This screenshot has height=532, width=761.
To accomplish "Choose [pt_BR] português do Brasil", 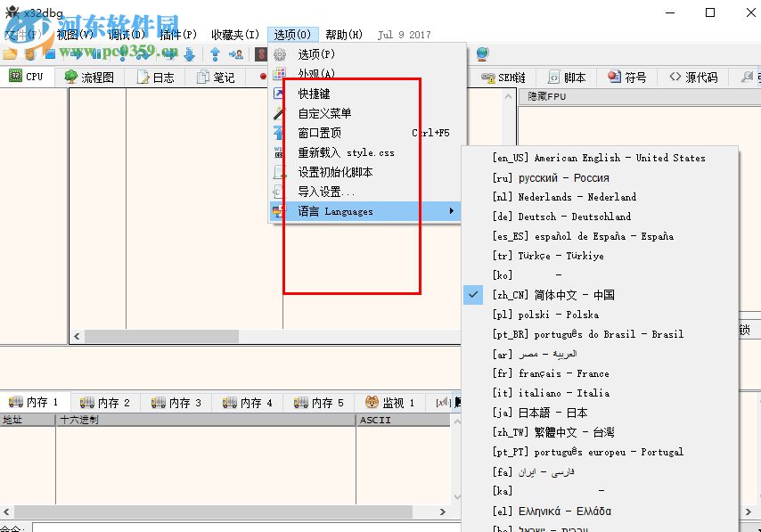I will pyautogui.click(x=600, y=334).
